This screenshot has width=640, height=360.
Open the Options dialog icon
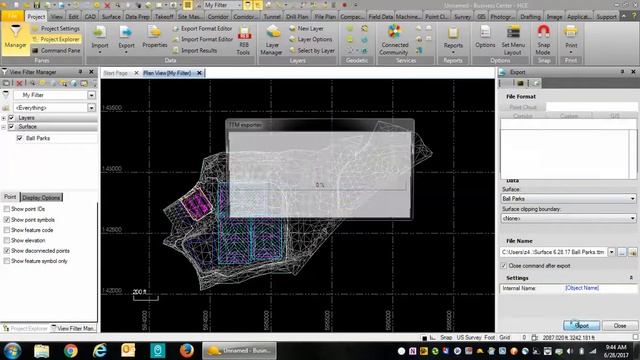click(x=485, y=37)
